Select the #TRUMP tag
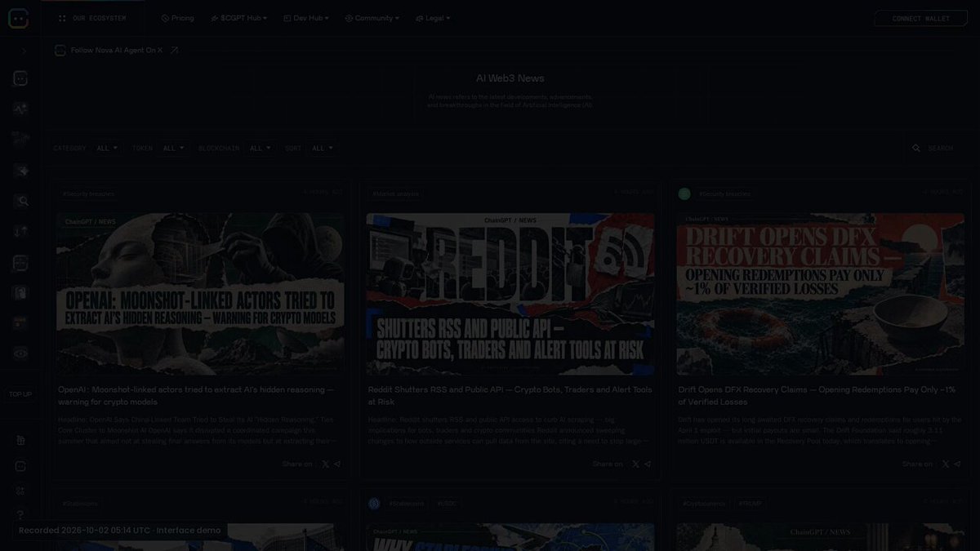The height and width of the screenshot is (551, 980). (x=750, y=504)
